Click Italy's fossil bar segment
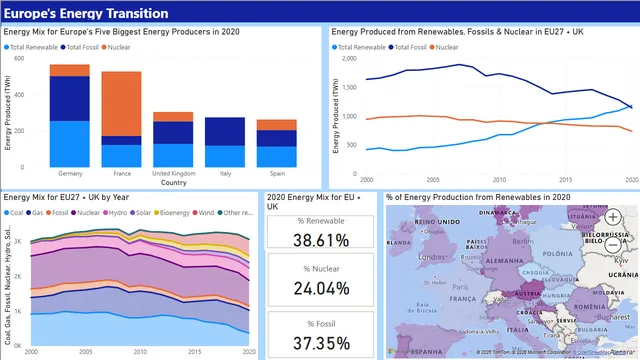This screenshot has width=640, height=360. [x=225, y=131]
